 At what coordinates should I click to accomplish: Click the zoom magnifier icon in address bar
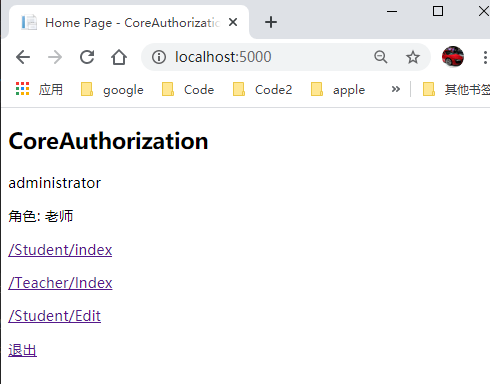(x=381, y=57)
